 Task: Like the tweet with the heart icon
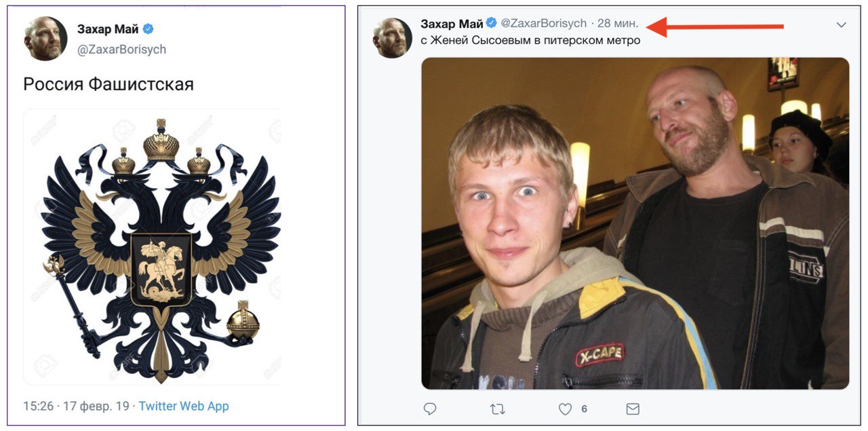coord(565,409)
